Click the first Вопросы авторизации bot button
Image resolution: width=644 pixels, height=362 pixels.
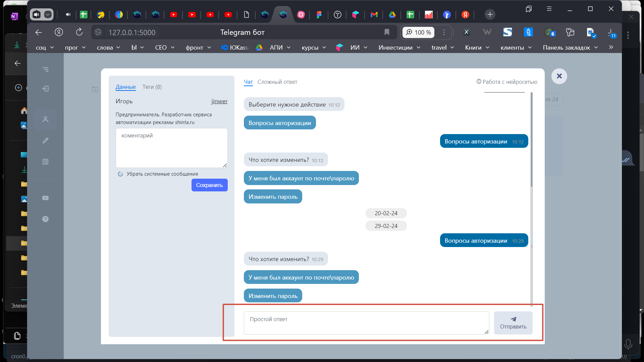coord(280,123)
